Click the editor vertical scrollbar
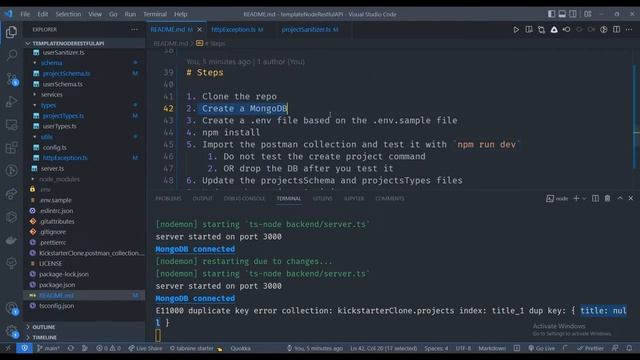Viewport: 640px width, 360px height. click(x=635, y=116)
